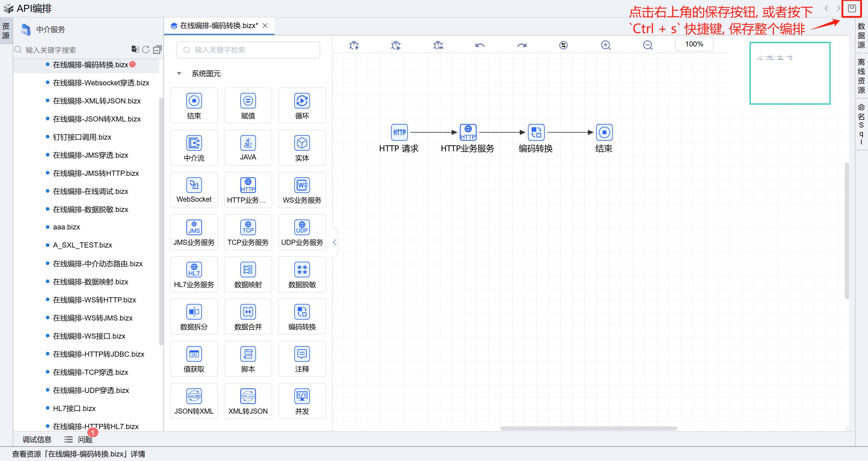The image size is (868, 461).
Task: Select the JAVA palette element
Action: (248, 148)
